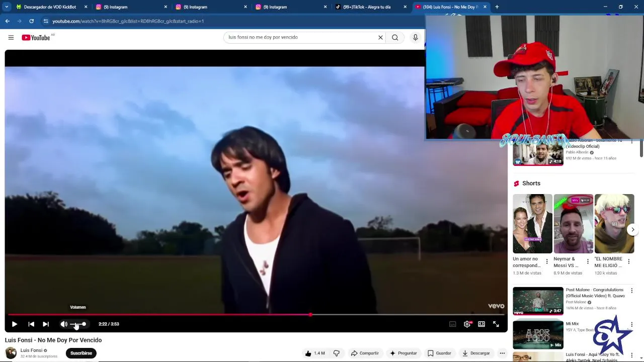Open the Luis Fonsi channel name link
This screenshot has width=644, height=362.
[x=31, y=350]
